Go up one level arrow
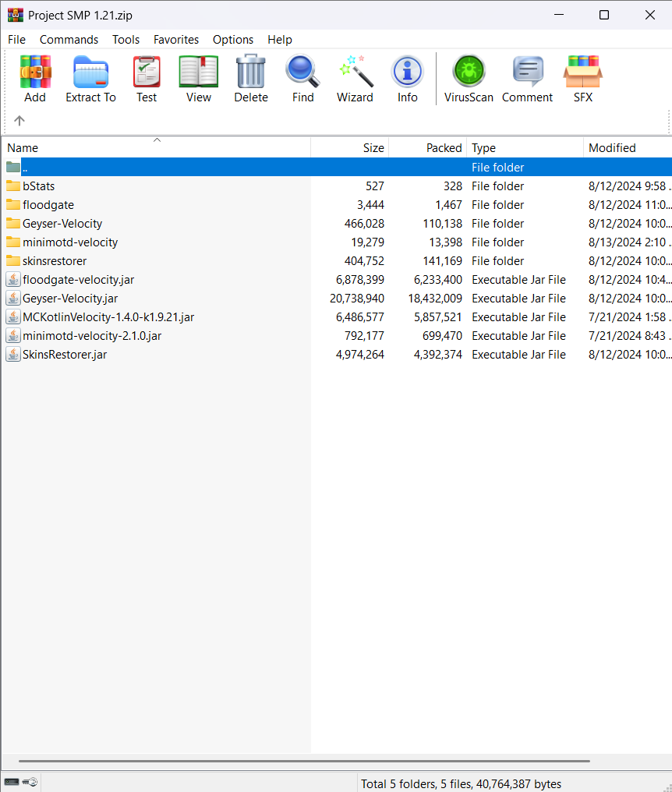This screenshot has width=672, height=792. pos(19,121)
